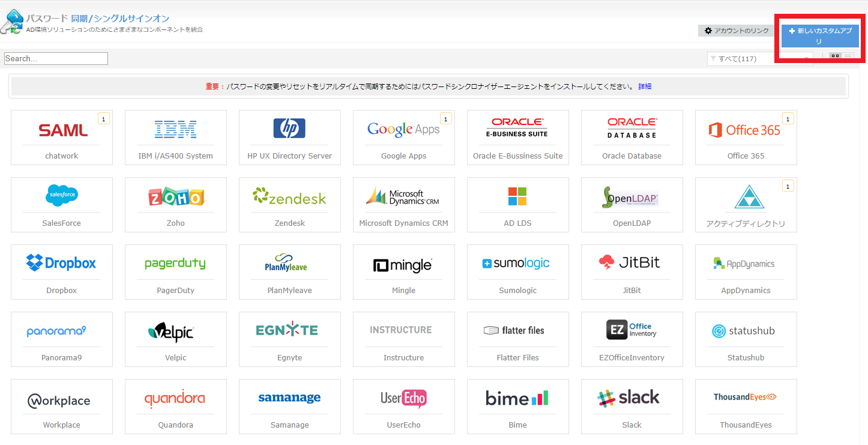Open the Sumologic app tile
This screenshot has height=445, width=868.
(x=518, y=272)
